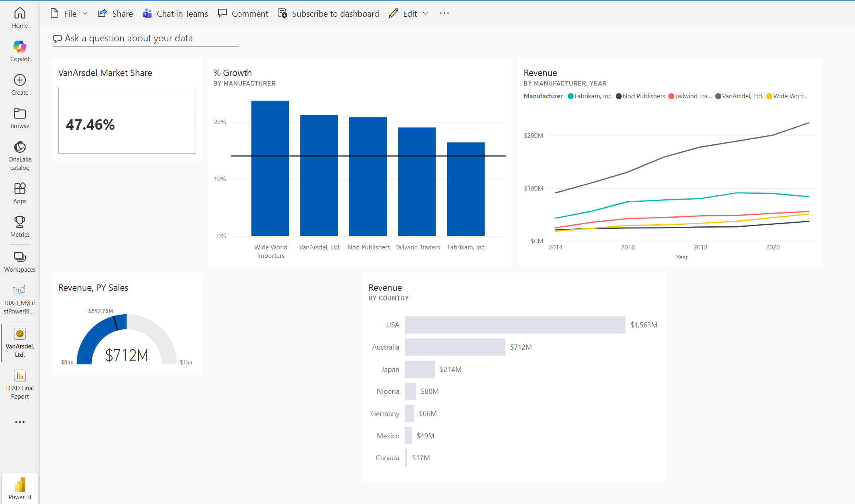Screen dimensions: 855x504
Task: Click the Tailwind Traders red legend swatch
Action: pyautogui.click(x=671, y=96)
